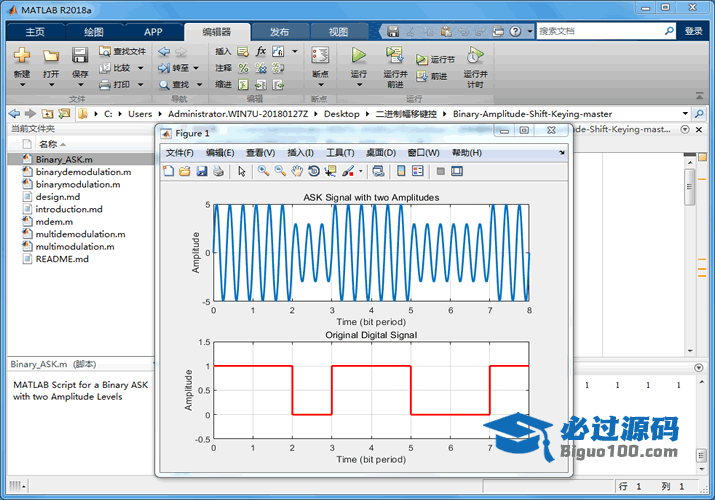Click New Figure icon in Figure toolbar

[x=169, y=171]
